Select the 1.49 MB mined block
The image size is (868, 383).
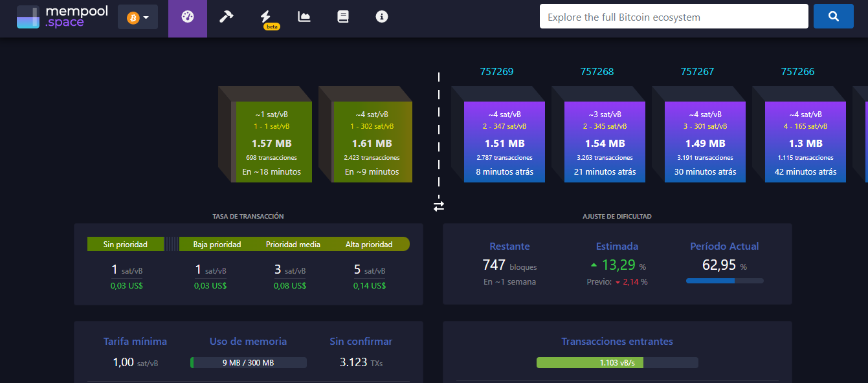705,142
